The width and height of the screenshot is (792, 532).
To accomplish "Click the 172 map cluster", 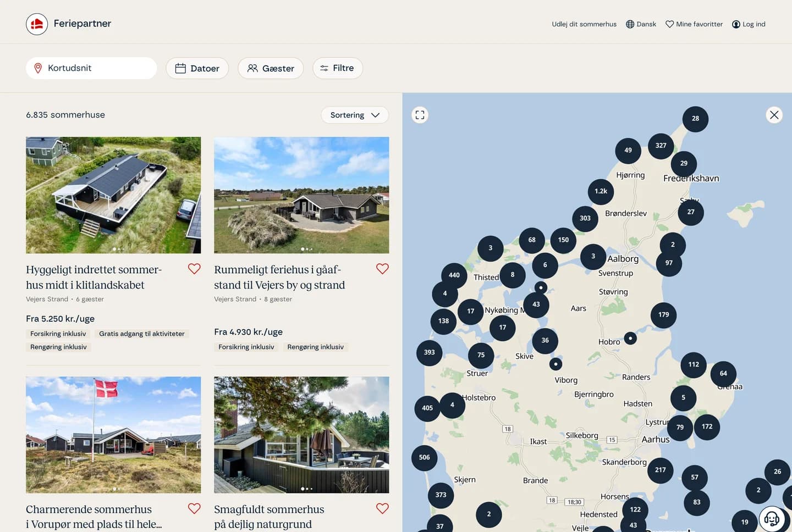I will click(707, 427).
